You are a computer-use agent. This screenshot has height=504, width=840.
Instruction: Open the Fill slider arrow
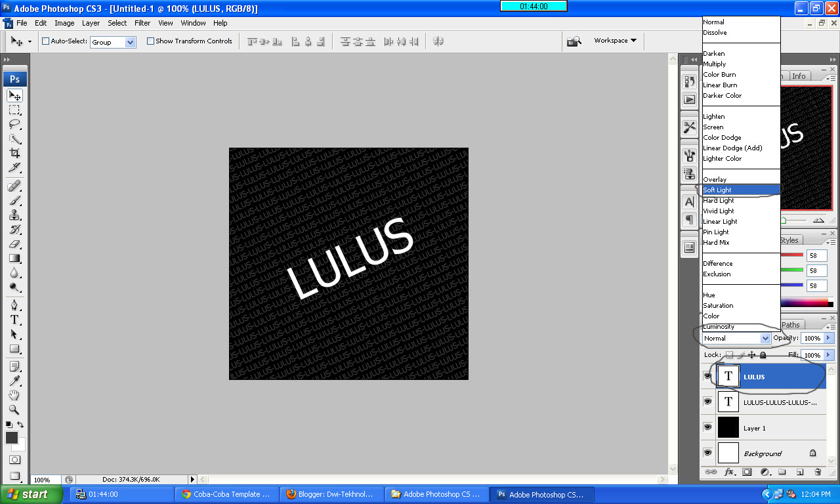coord(828,355)
